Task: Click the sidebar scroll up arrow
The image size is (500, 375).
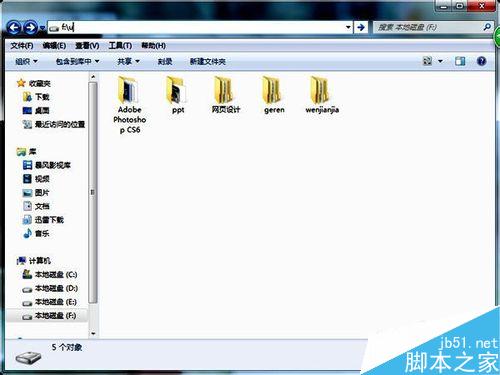Action: pos(93,77)
